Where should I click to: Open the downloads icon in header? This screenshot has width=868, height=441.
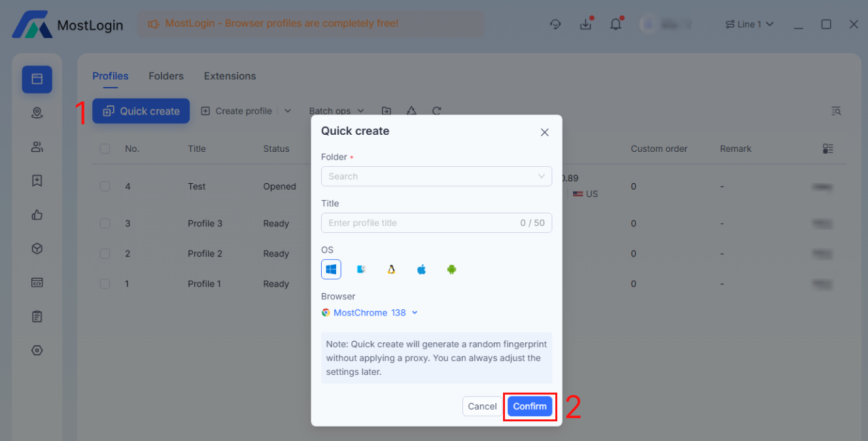(x=585, y=24)
